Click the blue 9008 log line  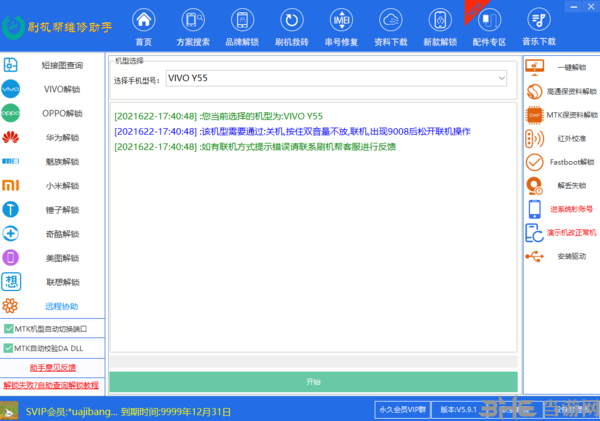[x=292, y=131]
